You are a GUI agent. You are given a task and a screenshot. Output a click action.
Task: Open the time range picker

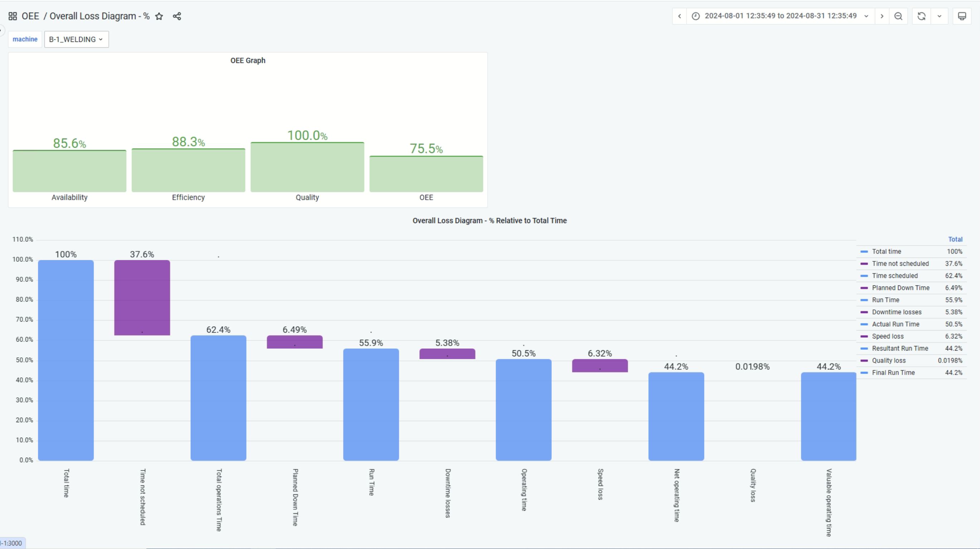(x=780, y=16)
